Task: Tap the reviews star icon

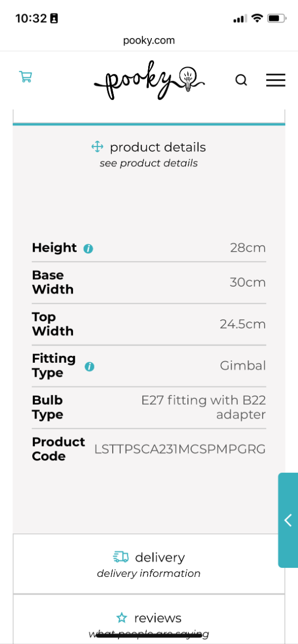Action: (x=122, y=618)
